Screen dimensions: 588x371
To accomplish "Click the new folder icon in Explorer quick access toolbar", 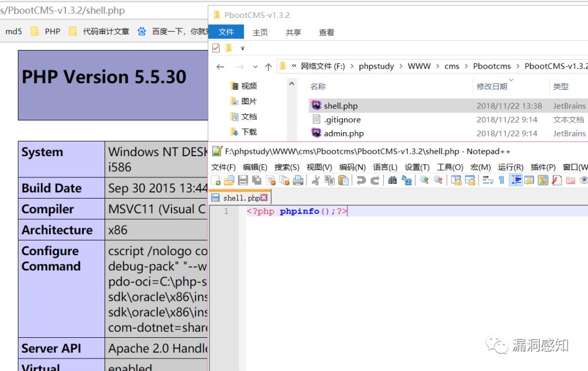I will point(229,48).
